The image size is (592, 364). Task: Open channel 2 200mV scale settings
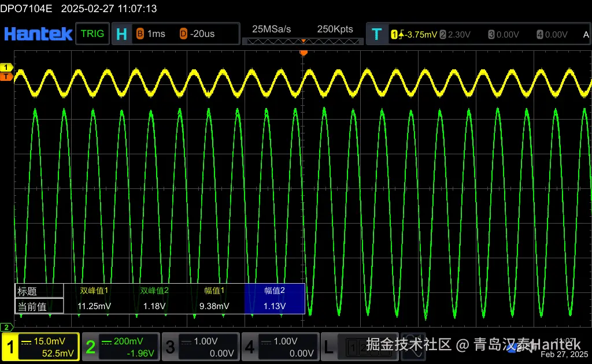coord(123,341)
